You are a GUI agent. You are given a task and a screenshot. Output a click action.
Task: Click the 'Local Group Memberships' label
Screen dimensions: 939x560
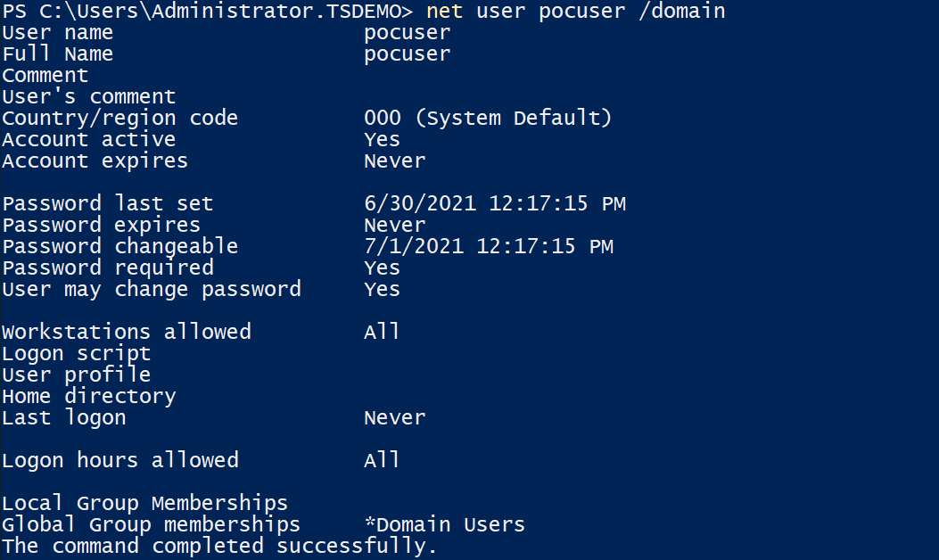(145, 503)
